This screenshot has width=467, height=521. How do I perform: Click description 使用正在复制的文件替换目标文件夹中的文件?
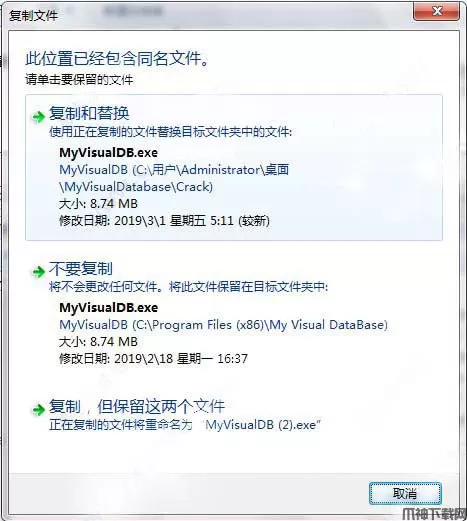pyautogui.click(x=170, y=132)
